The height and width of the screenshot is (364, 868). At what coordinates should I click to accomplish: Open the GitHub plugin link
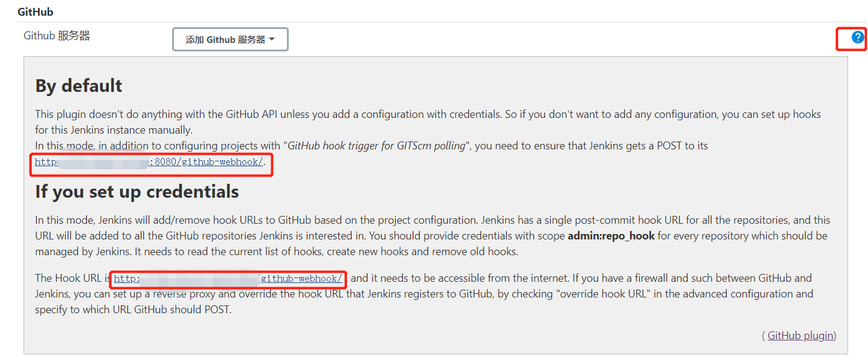click(800, 335)
